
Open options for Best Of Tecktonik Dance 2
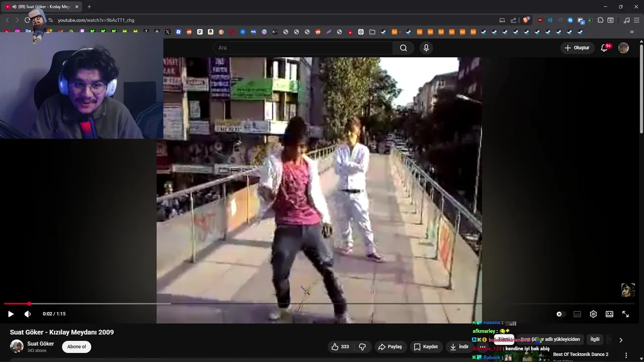626,355
